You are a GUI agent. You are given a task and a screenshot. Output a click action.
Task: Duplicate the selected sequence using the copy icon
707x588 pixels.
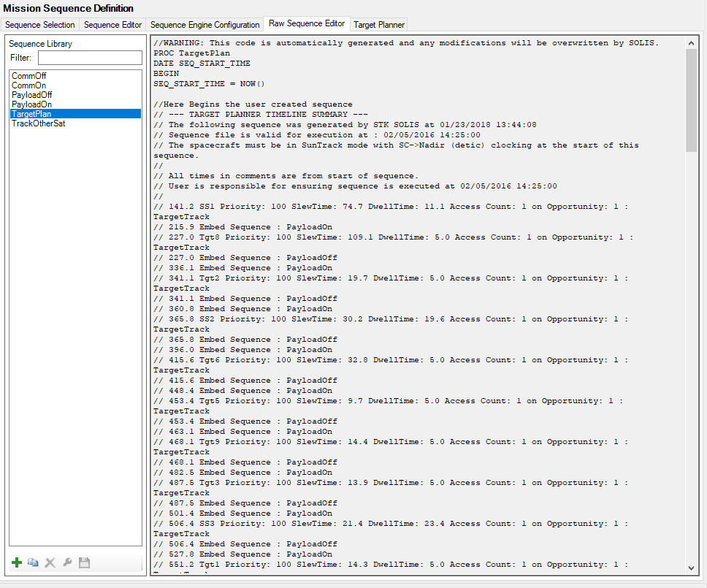click(33, 562)
